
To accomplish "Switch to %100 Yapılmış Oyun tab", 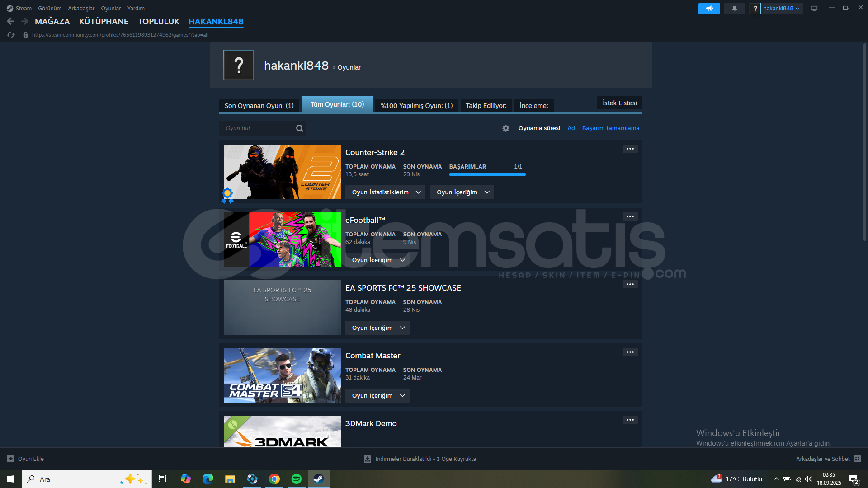I will 416,106.
